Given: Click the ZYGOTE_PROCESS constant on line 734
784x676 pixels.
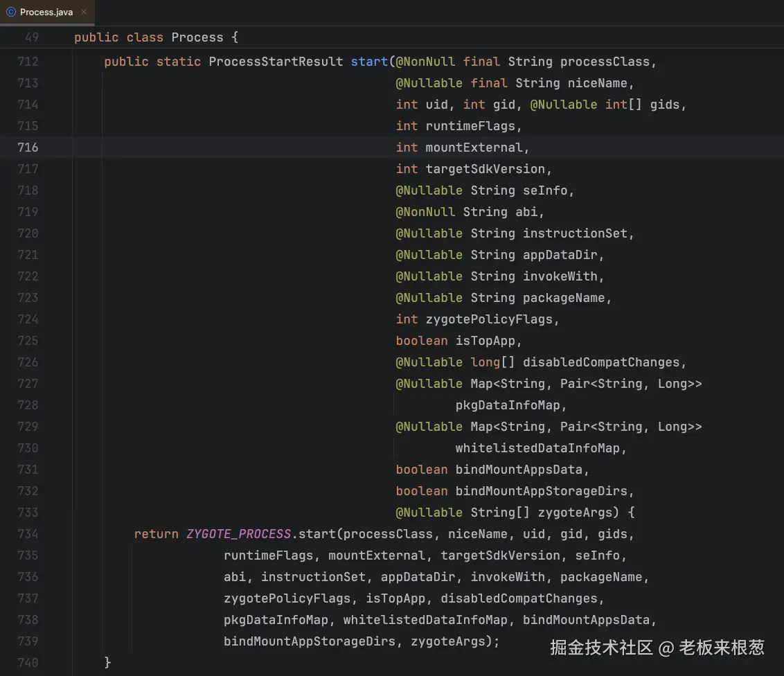Looking at the screenshot, I should point(238,535).
